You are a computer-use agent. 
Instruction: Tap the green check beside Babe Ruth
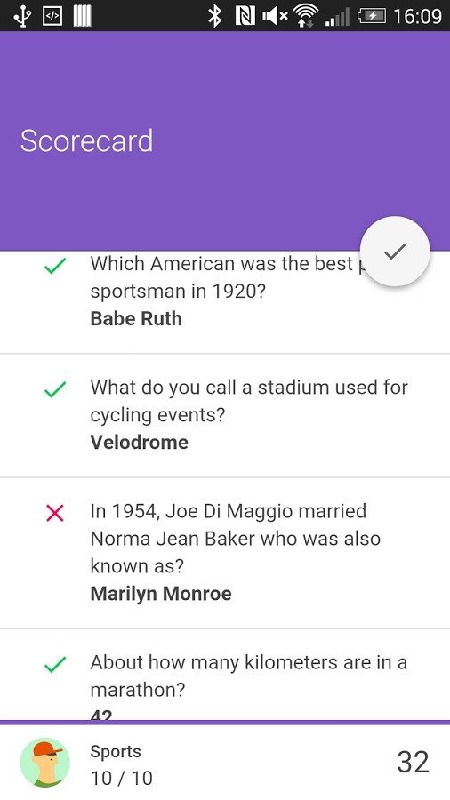pyautogui.click(x=55, y=266)
